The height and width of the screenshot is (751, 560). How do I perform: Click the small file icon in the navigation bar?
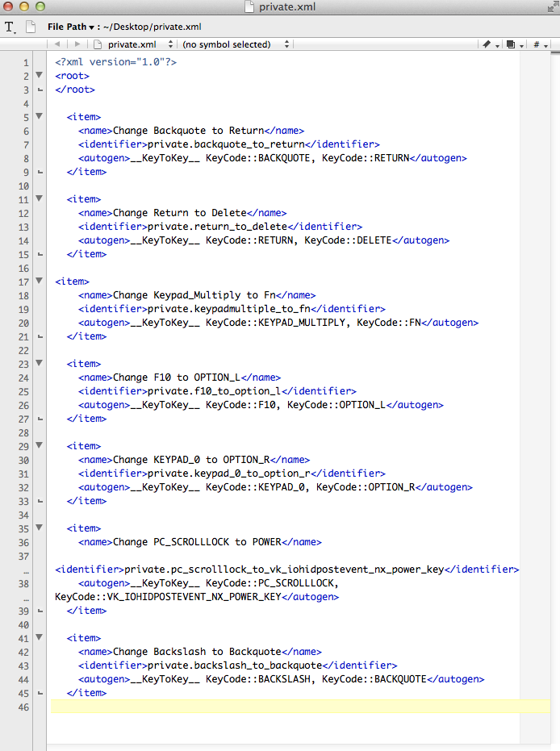98,44
